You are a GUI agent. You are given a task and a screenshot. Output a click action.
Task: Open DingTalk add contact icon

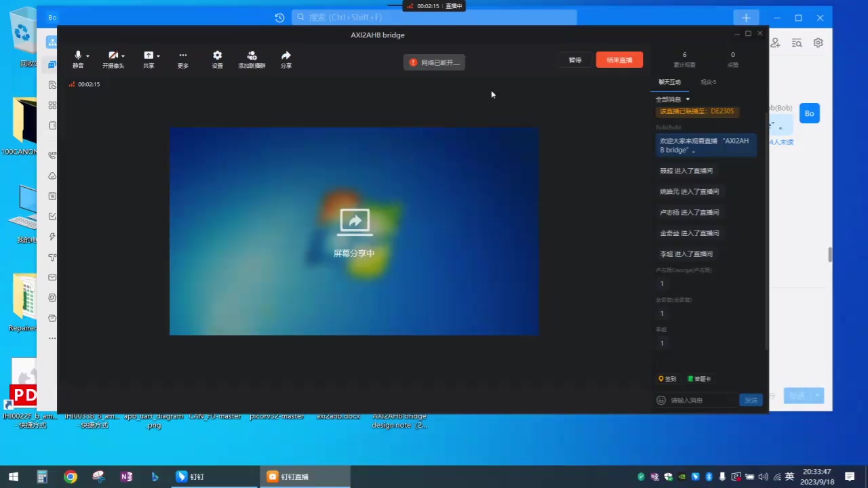tap(776, 43)
